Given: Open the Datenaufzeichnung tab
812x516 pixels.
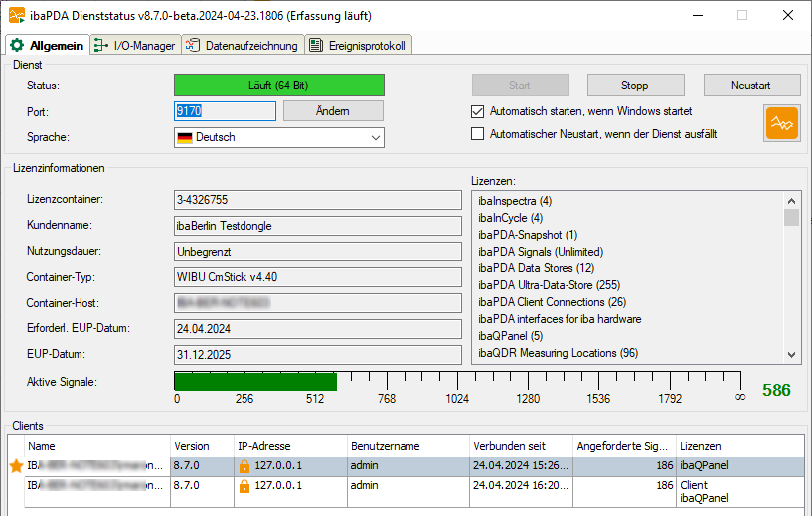Looking at the screenshot, I should [x=243, y=45].
